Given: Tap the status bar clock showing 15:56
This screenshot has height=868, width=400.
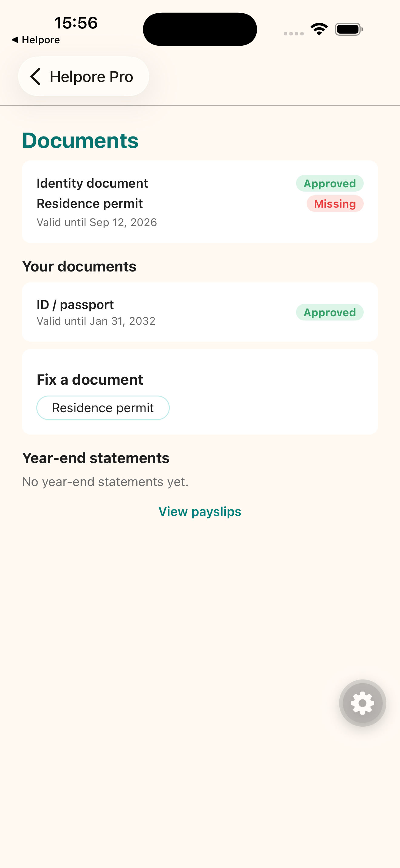Looking at the screenshot, I should tap(76, 23).
